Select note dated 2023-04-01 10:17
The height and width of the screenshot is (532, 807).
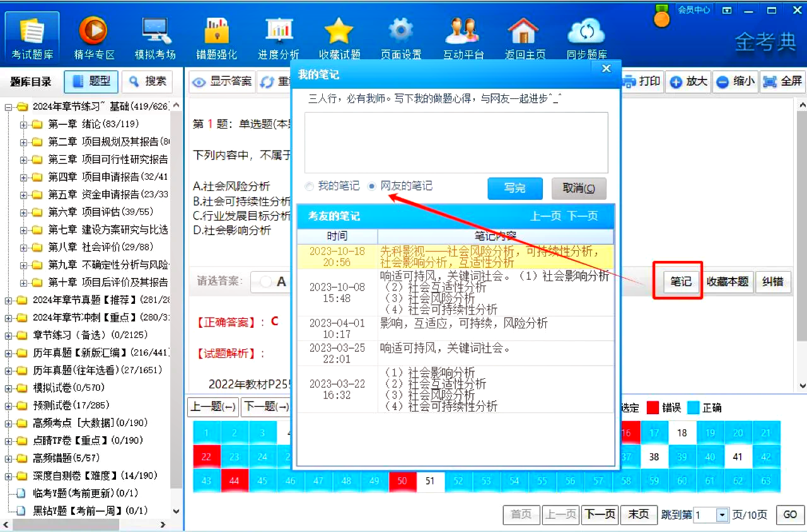455,328
